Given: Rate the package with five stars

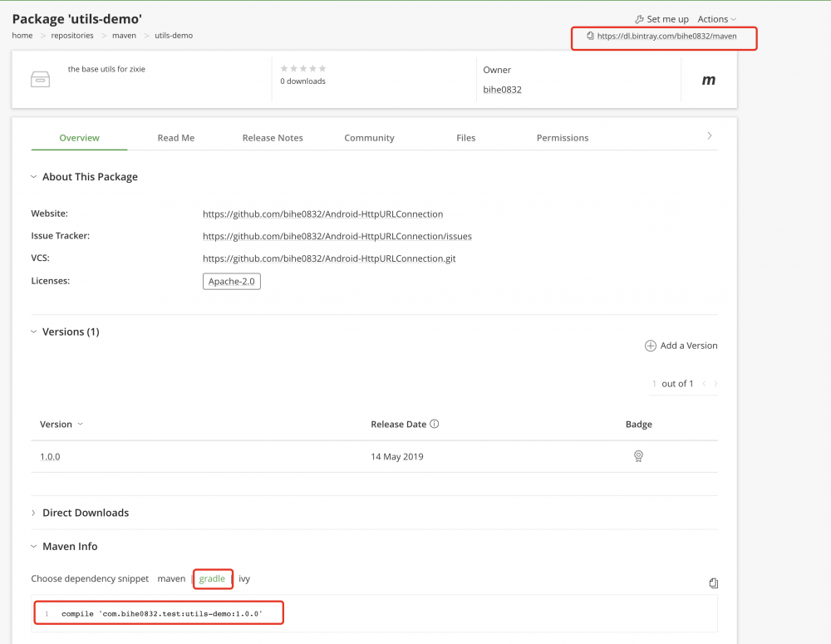Looking at the screenshot, I should tap(322, 68).
